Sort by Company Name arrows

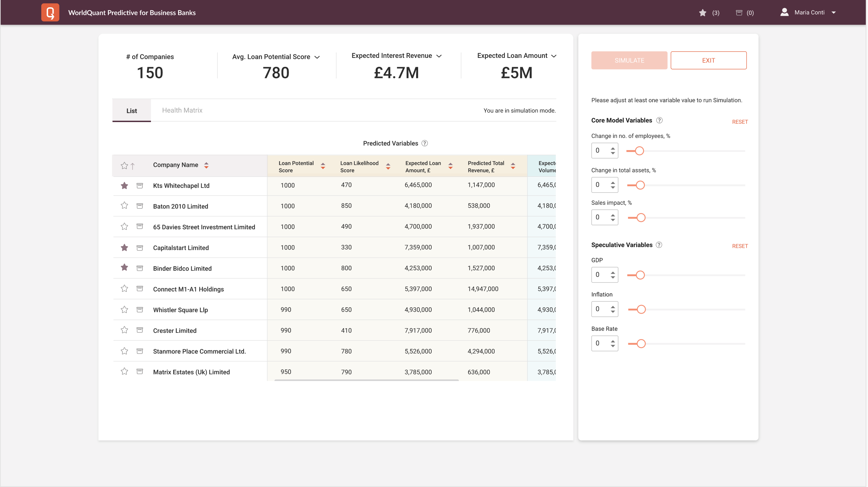pos(206,165)
